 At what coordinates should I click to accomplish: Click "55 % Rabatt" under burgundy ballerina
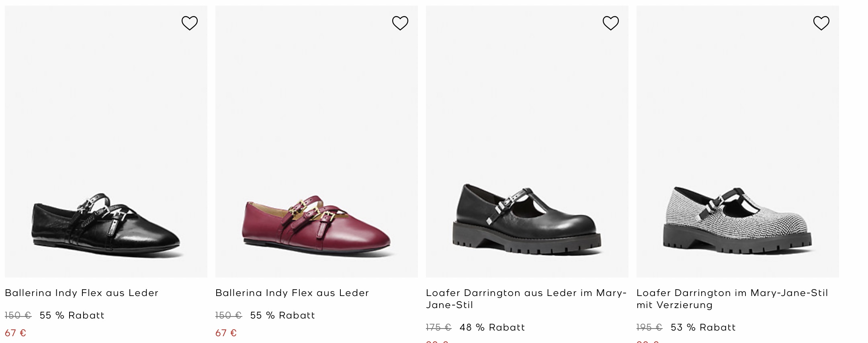[x=283, y=315]
